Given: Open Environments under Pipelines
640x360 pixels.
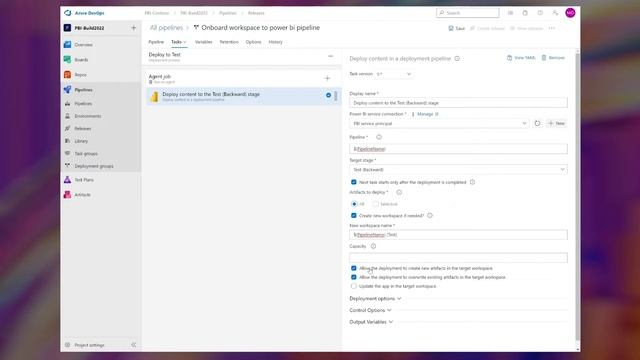Looking at the screenshot, I should point(88,116).
